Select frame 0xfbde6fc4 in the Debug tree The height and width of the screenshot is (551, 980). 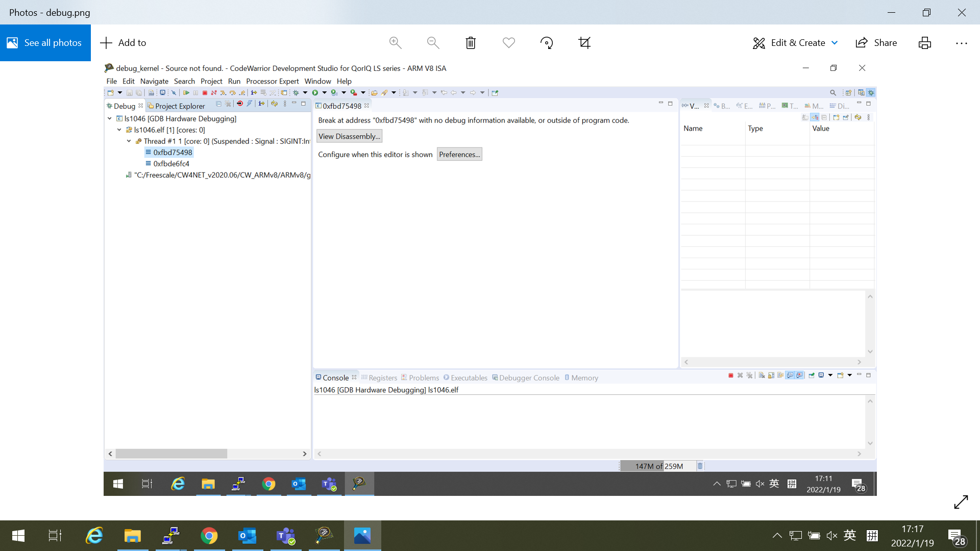click(171, 163)
